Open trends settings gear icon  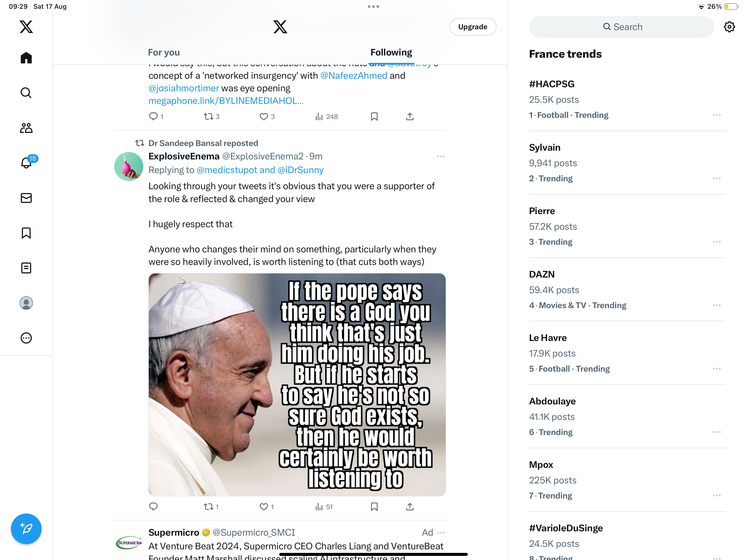pos(730,27)
